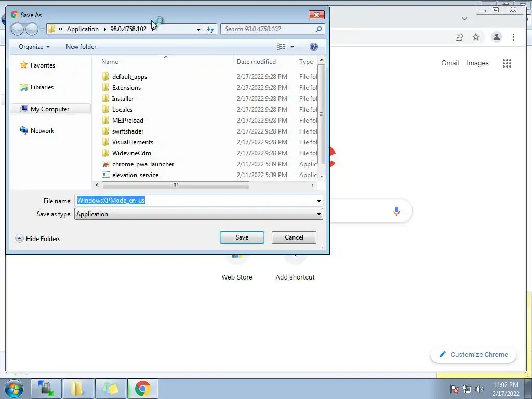Click the Cancel button
The height and width of the screenshot is (399, 532).
(x=294, y=237)
